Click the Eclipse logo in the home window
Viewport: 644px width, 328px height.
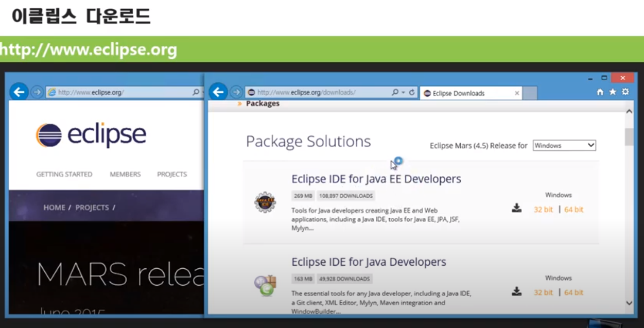point(91,135)
